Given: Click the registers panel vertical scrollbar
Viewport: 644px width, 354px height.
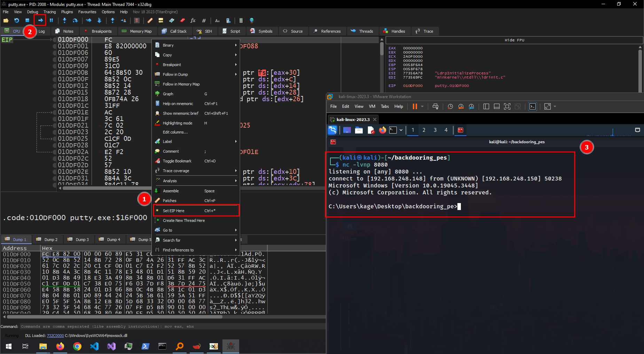Looking at the screenshot, I should pyautogui.click(x=640, y=69).
